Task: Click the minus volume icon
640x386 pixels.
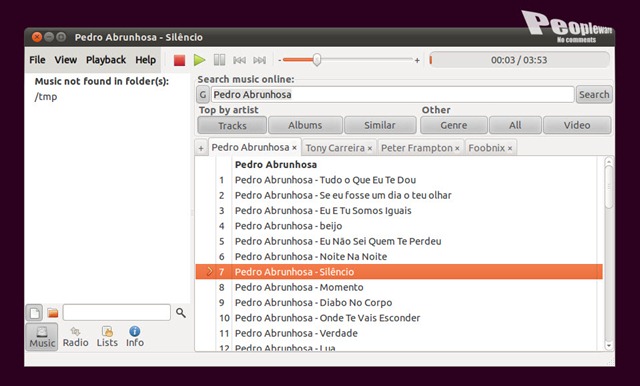Action: pos(280,60)
